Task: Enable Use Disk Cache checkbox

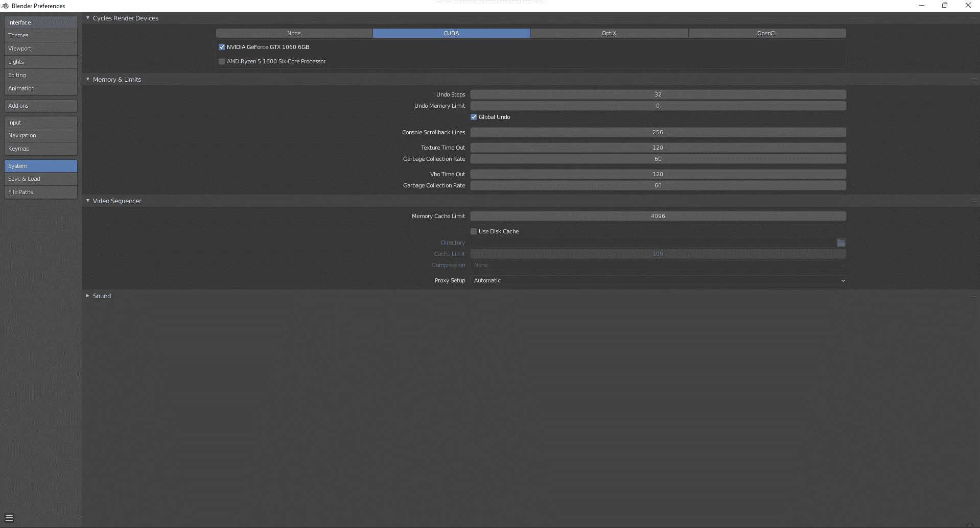Action: (x=474, y=231)
